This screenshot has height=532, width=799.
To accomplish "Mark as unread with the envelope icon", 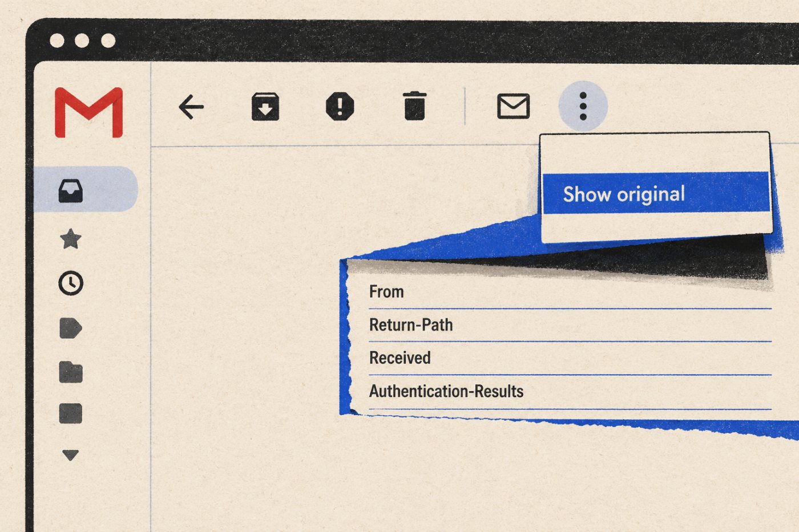I will (x=514, y=107).
